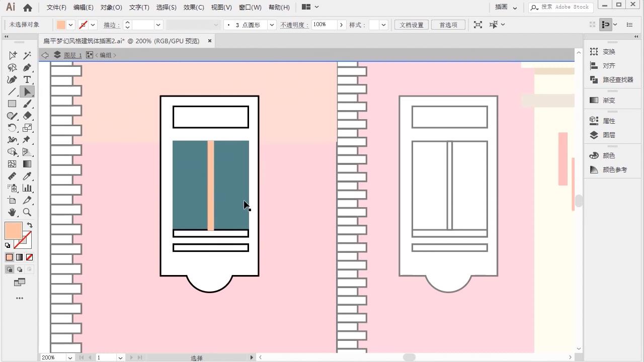644x362 pixels.
Task: Open the 窗口(W) menu
Action: (x=250, y=8)
